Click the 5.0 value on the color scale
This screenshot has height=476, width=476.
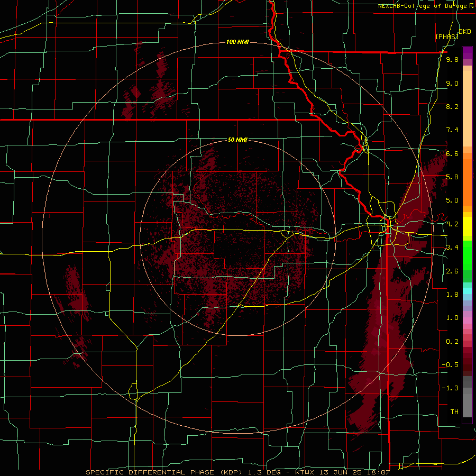pos(452,200)
